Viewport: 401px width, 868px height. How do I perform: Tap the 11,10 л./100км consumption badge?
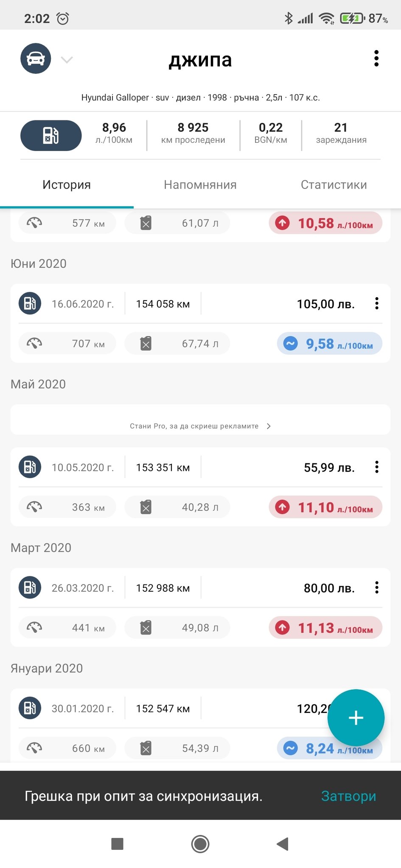(x=325, y=507)
